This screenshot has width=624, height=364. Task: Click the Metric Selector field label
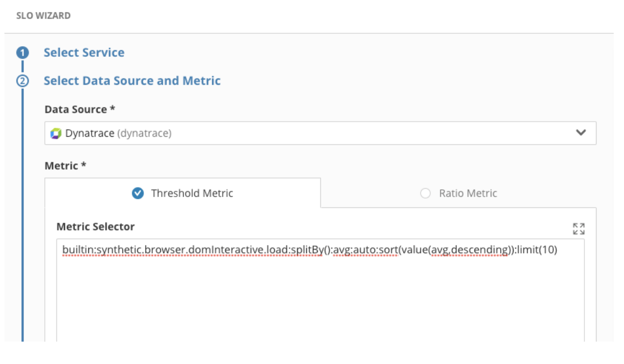tap(95, 227)
